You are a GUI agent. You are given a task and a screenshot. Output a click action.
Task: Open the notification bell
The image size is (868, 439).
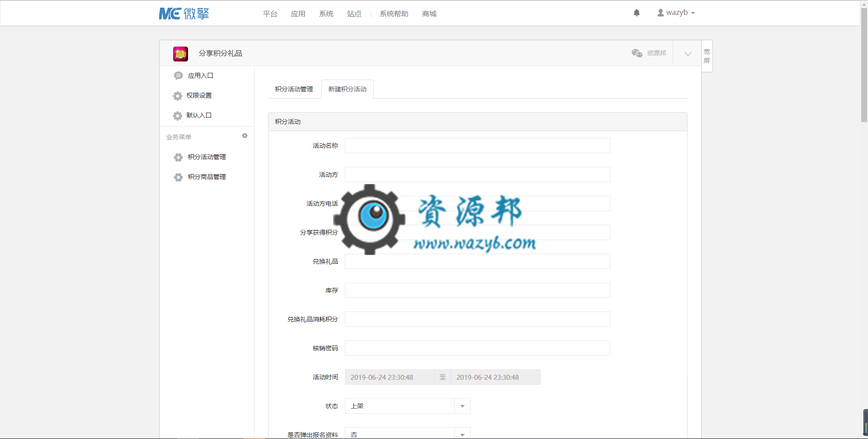point(637,13)
